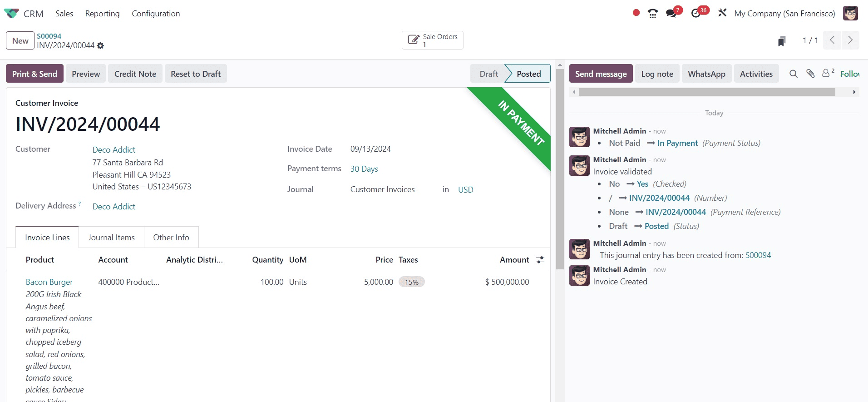Switch to the Journal Items tab
This screenshot has height=402, width=868.
coord(111,237)
